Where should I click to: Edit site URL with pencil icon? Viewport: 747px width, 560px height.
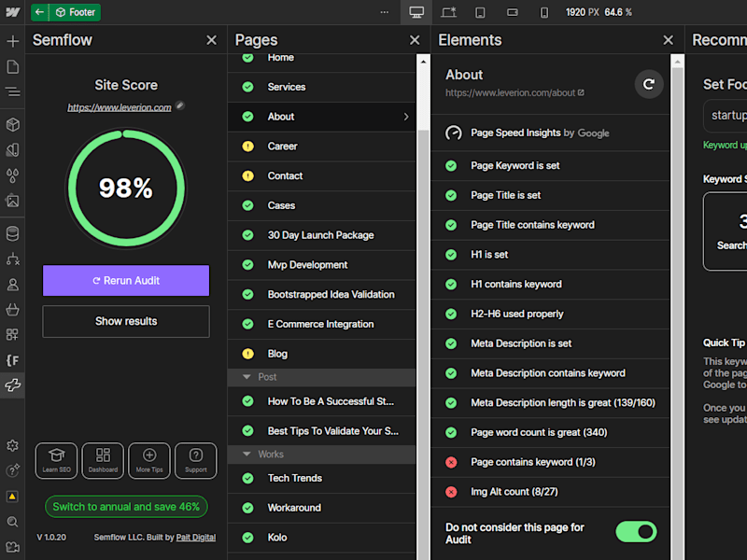pyautogui.click(x=180, y=105)
